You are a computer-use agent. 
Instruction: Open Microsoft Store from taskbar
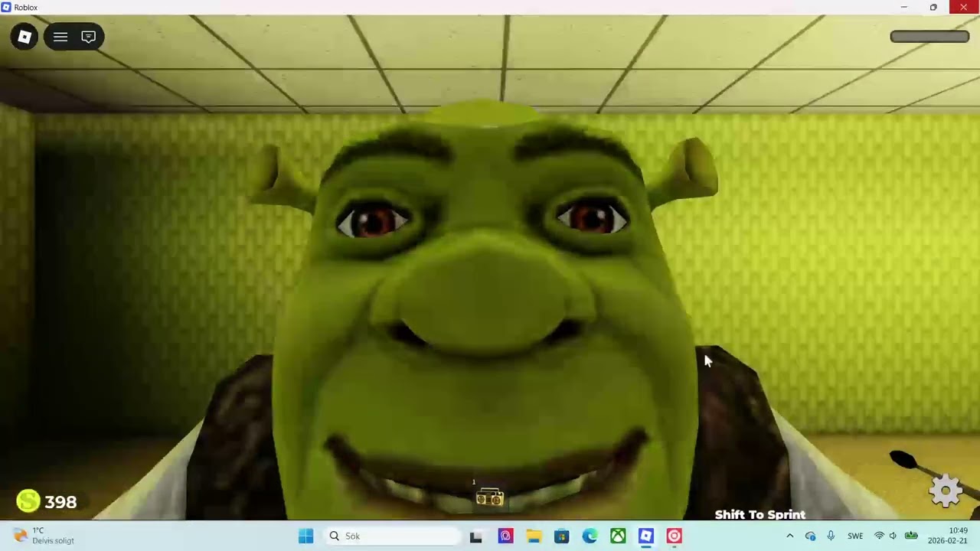click(x=562, y=536)
